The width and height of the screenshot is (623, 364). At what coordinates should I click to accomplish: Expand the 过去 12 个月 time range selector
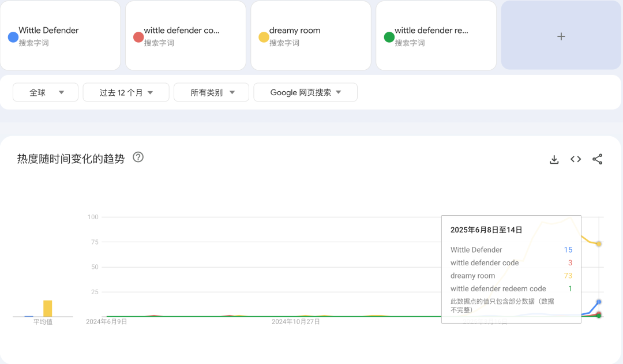(x=125, y=92)
